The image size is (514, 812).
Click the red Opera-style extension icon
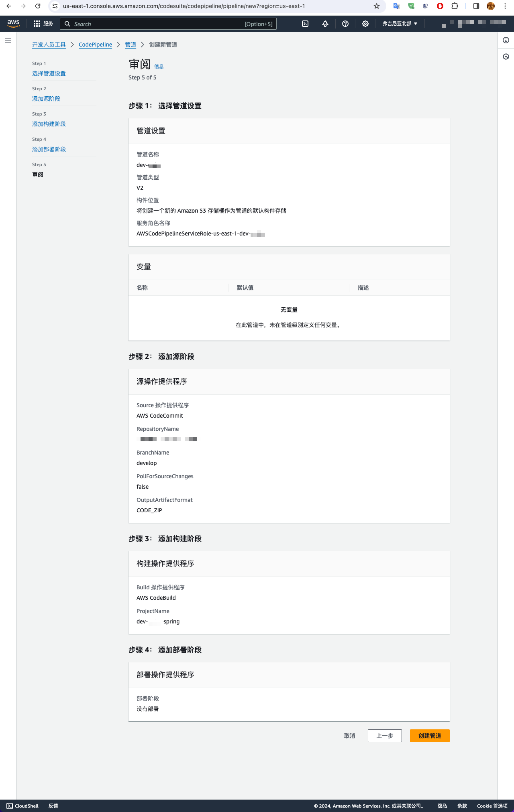440,6
